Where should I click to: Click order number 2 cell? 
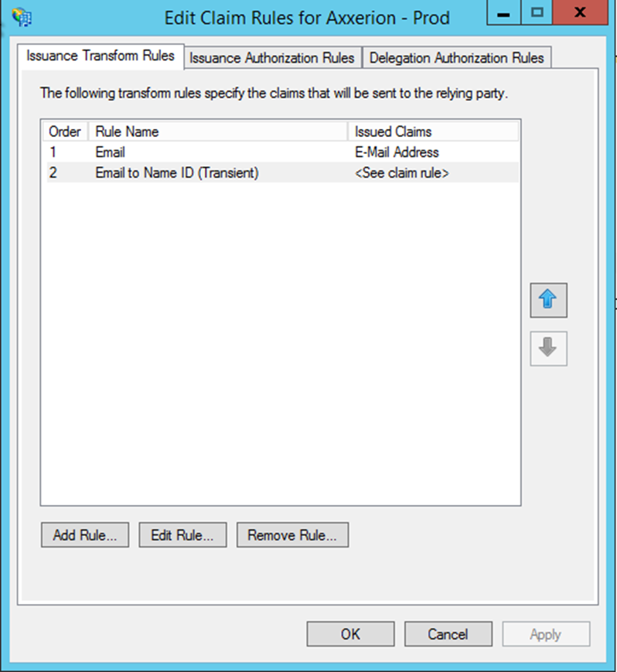[x=53, y=172]
